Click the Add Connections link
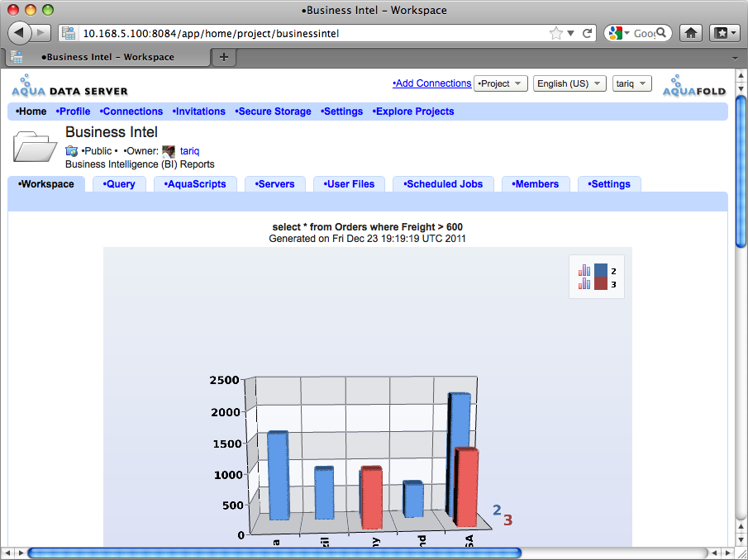The width and height of the screenshot is (748, 560). click(x=431, y=83)
